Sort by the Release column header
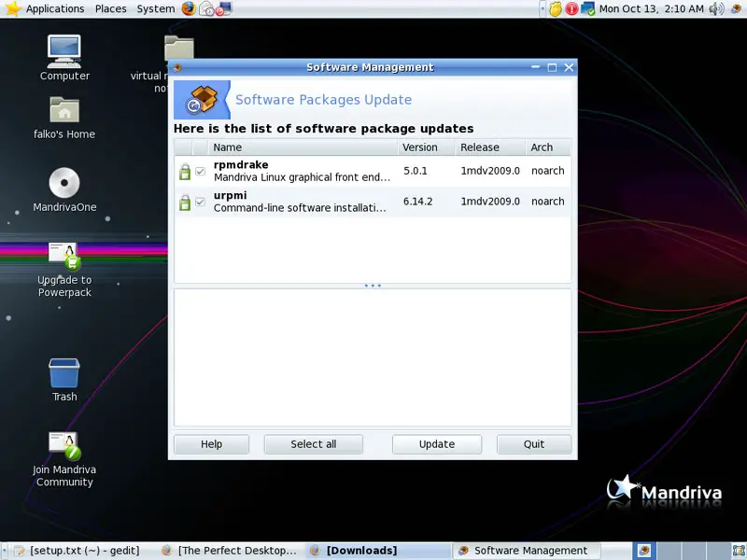This screenshot has width=747, height=560. [490, 147]
